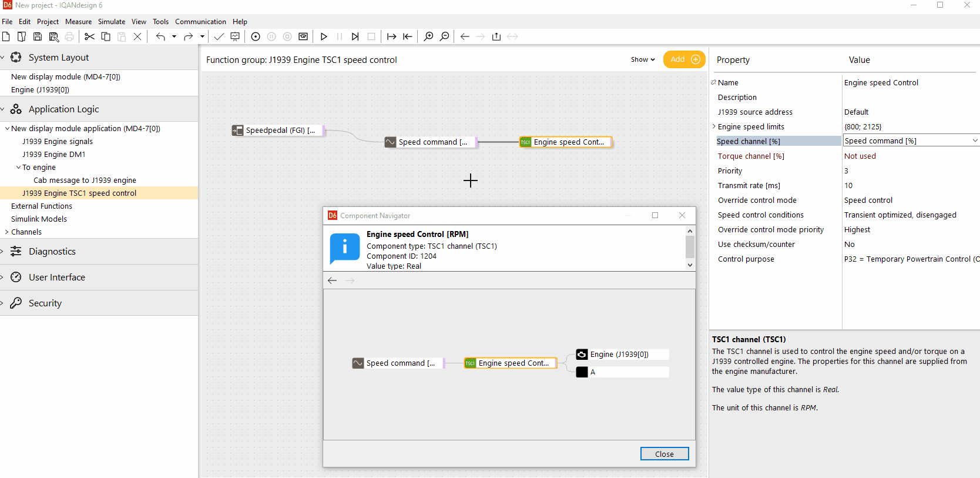Screen dimensions: 980x478
Task: Click the Start measuring record icon
Action: tap(256, 36)
